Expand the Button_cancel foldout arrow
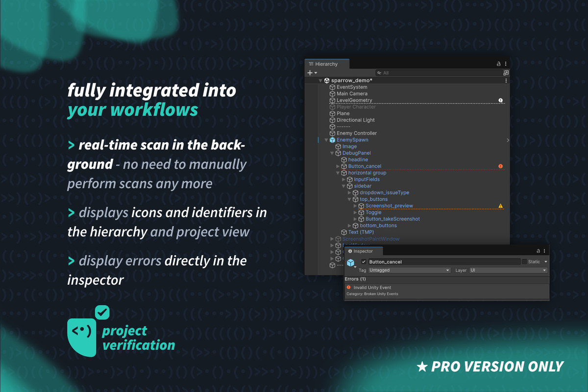Viewport: 588px width, 392px height. [338, 167]
